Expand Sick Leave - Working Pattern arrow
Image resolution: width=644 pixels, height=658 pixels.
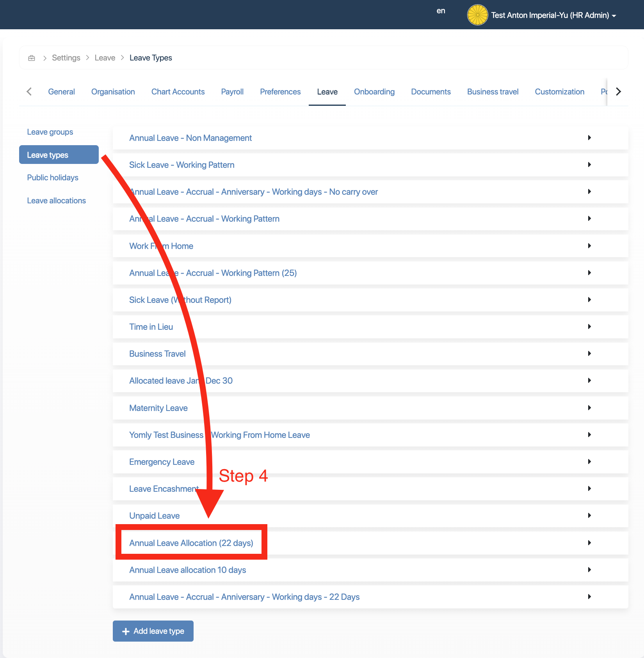point(589,165)
